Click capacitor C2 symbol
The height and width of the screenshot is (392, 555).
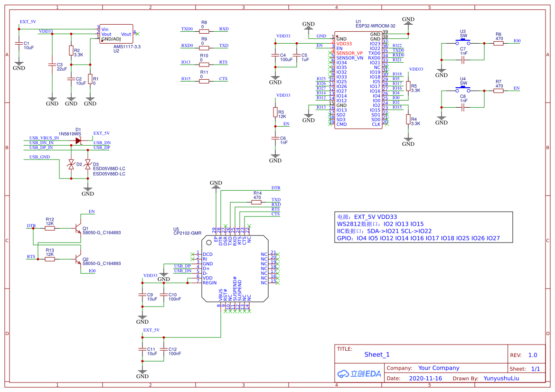point(71,79)
